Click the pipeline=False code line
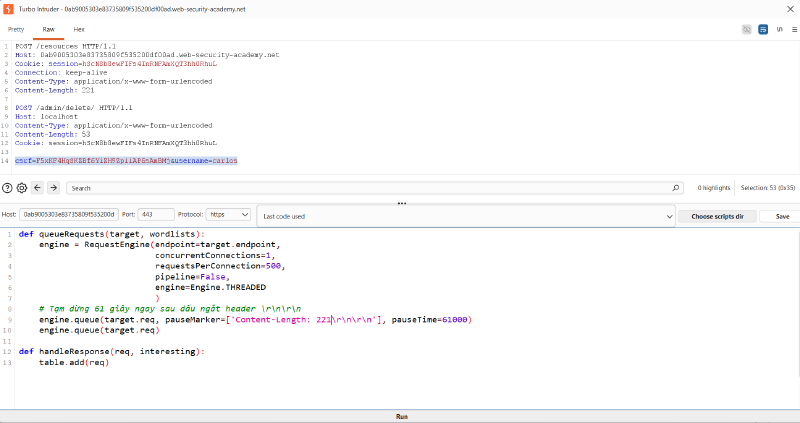Viewport: 800px width, 423px height. (192, 277)
